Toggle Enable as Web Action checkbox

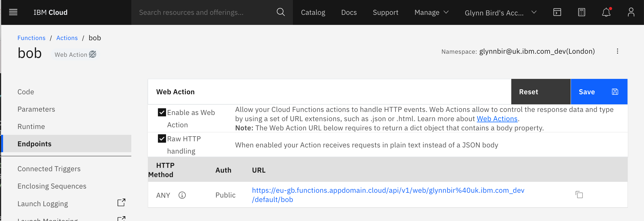[x=162, y=112]
